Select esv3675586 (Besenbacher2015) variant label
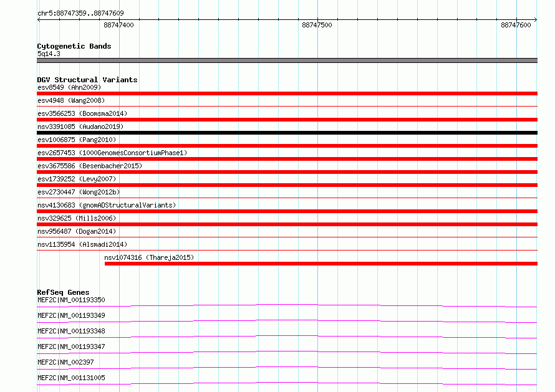555x392 pixels. pyautogui.click(x=90, y=166)
